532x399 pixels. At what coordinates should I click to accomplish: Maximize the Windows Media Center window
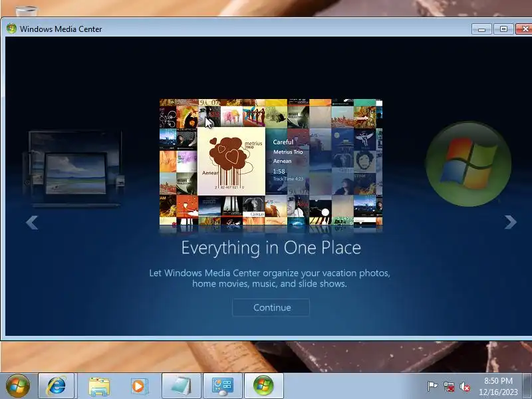point(503,29)
